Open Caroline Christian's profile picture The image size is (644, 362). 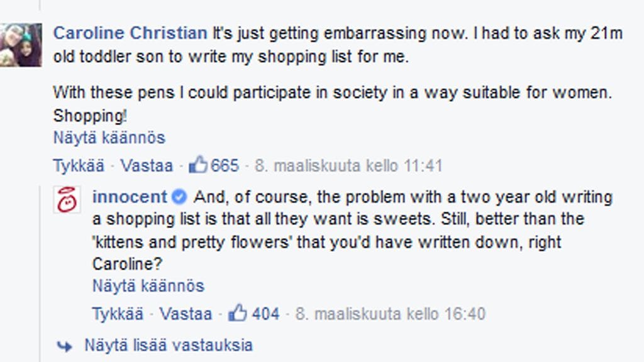[21, 45]
